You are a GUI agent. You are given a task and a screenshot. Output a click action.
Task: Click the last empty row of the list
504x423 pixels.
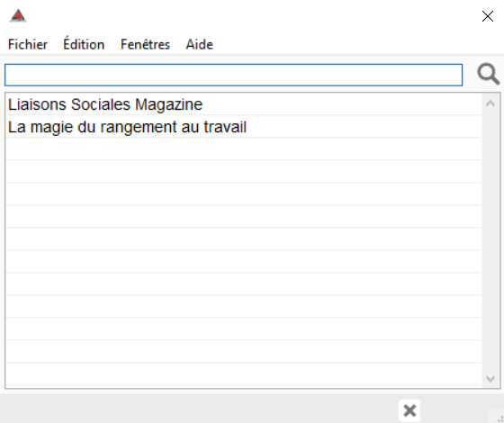pos(243,374)
